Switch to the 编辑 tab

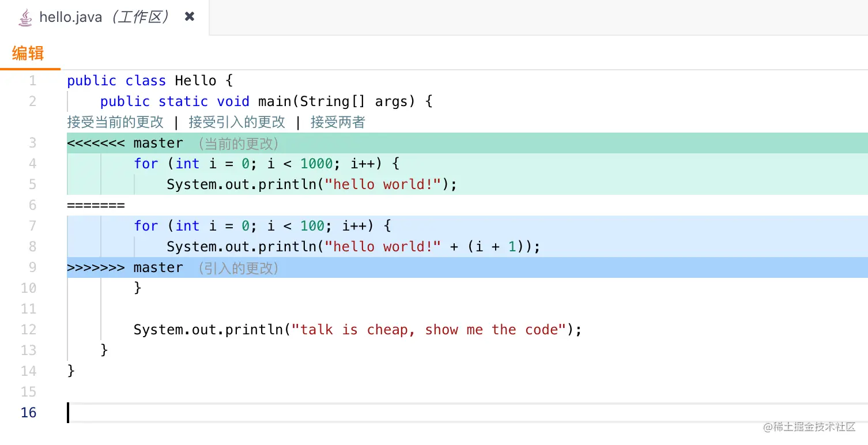point(28,54)
